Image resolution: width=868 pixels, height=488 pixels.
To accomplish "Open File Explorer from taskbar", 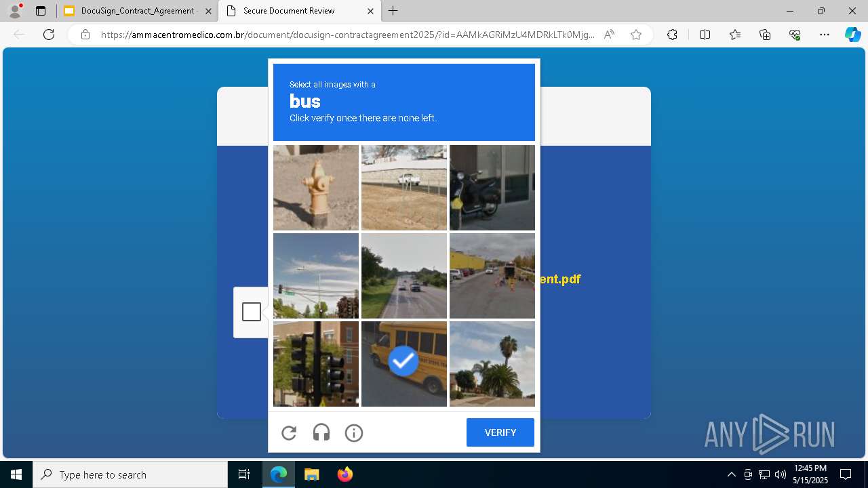I will click(311, 474).
